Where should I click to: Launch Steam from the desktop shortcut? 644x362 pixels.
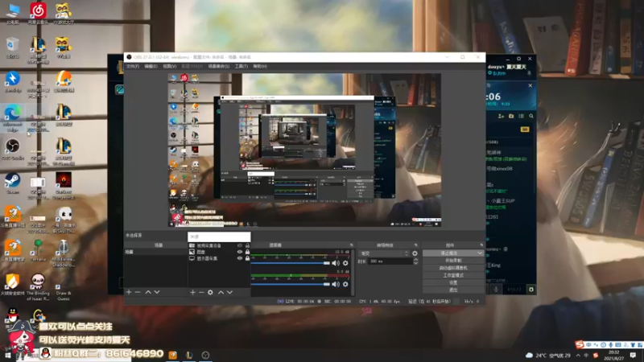13,183
